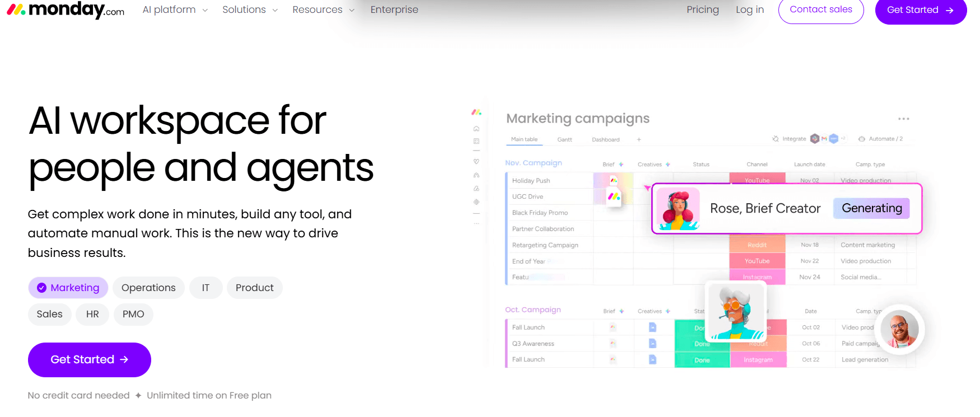Pick the Sales chip
Screen dimensions: 980x417
pyautogui.click(x=50, y=314)
